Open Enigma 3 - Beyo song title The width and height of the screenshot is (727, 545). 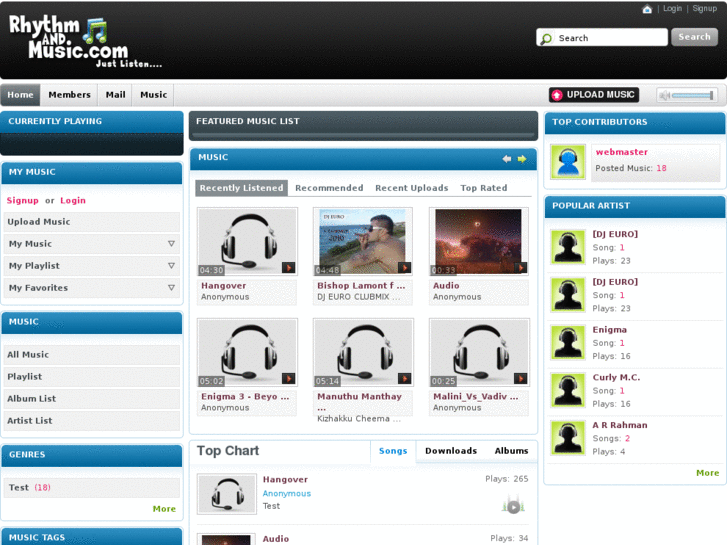pos(245,397)
